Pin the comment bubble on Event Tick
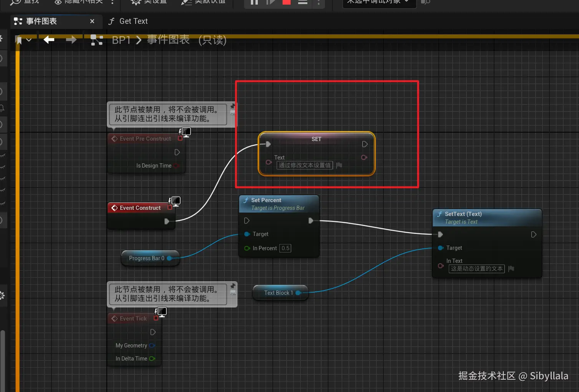 [x=233, y=286]
